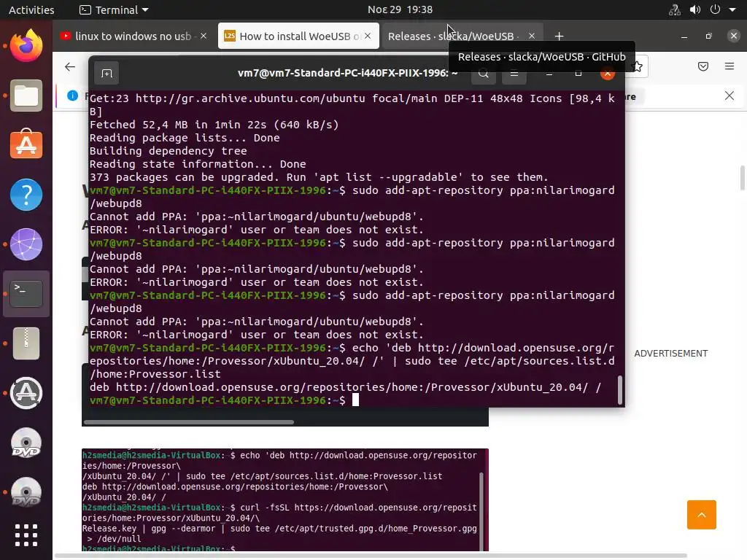The height and width of the screenshot is (560, 747).
Task: Close the 'linux to windows no usb' tab
Action: point(204,36)
